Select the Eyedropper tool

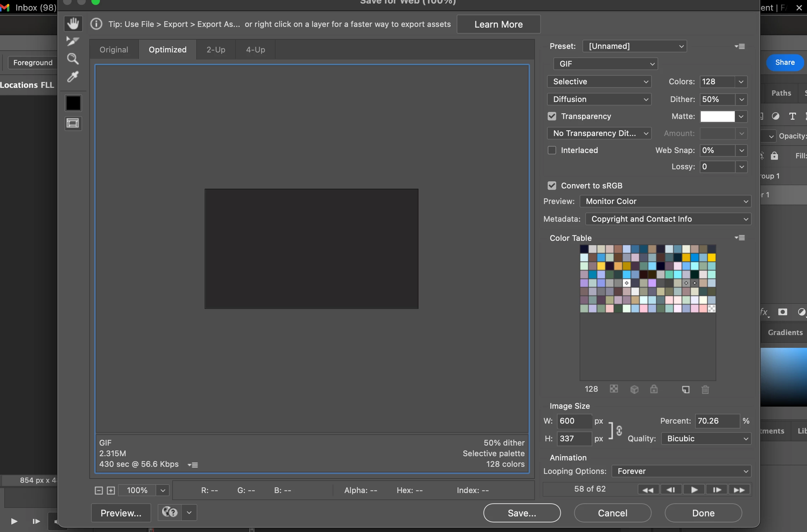tap(73, 77)
